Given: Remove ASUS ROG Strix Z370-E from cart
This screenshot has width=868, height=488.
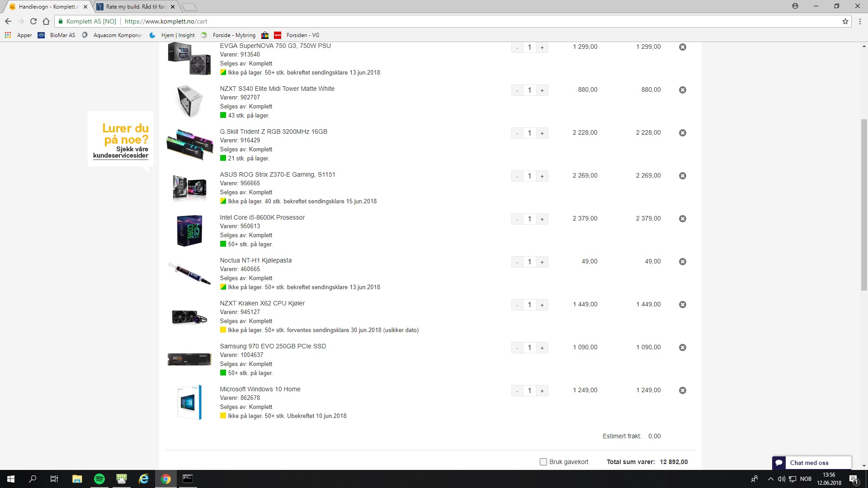Looking at the screenshot, I should 683,176.
